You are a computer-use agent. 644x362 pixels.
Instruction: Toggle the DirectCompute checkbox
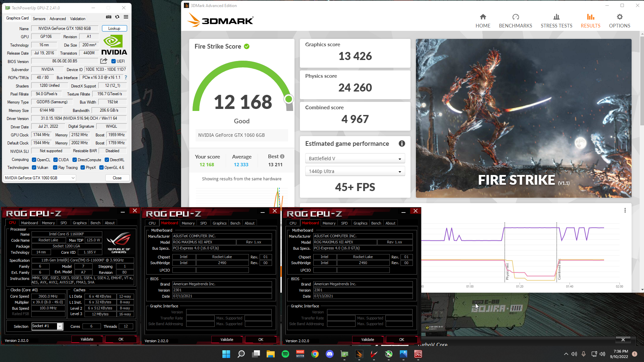74,160
